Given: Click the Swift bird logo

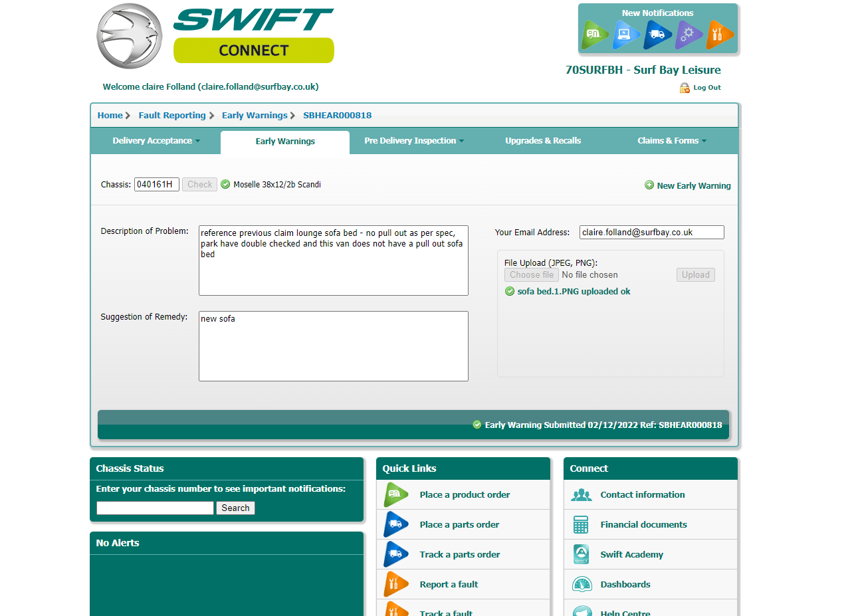Looking at the screenshot, I should pos(130,36).
